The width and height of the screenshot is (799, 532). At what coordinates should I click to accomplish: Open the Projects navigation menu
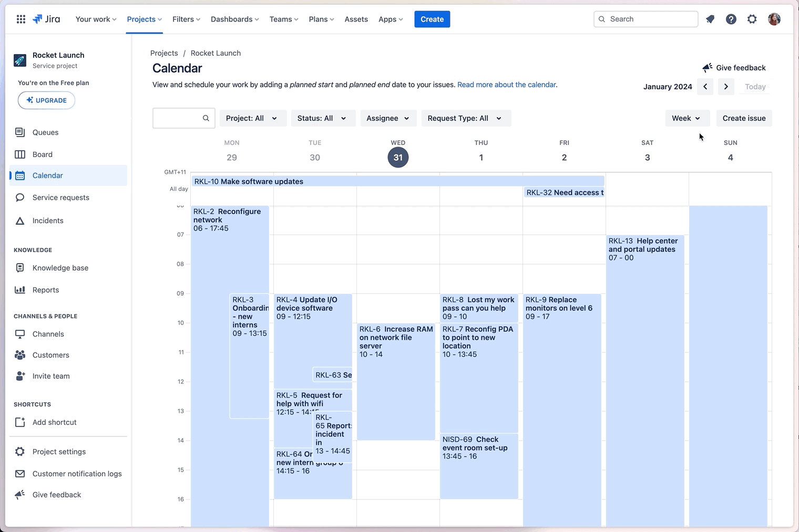click(144, 19)
